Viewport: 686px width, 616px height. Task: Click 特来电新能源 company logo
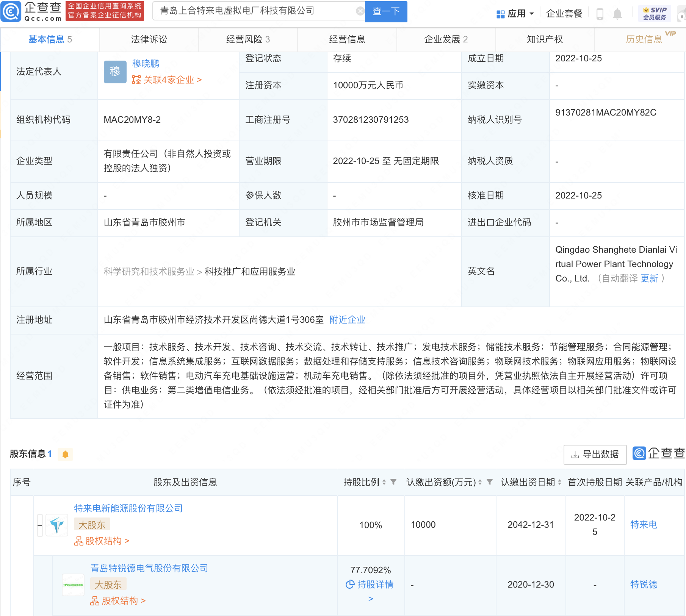[x=57, y=525]
